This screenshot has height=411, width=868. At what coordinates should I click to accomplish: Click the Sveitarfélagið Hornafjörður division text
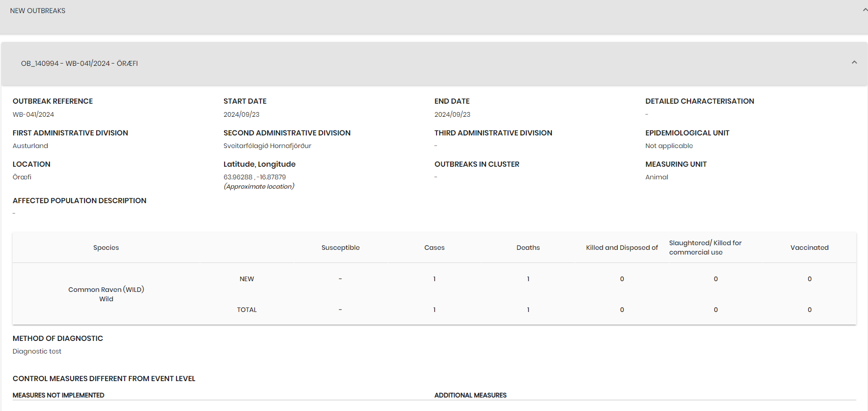point(267,146)
